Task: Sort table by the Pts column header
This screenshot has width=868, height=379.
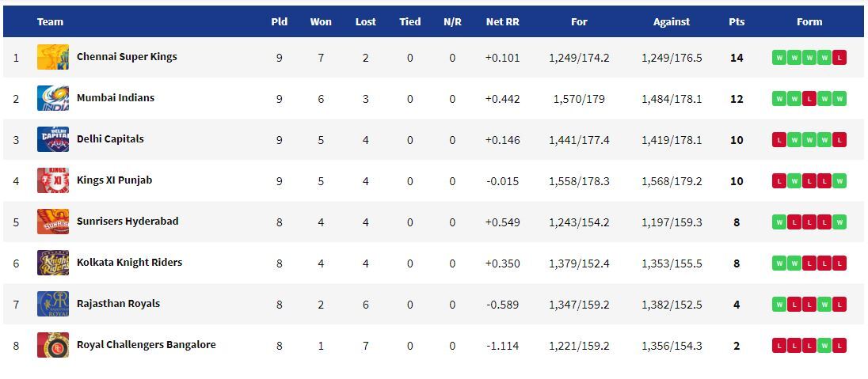Action: [x=737, y=22]
